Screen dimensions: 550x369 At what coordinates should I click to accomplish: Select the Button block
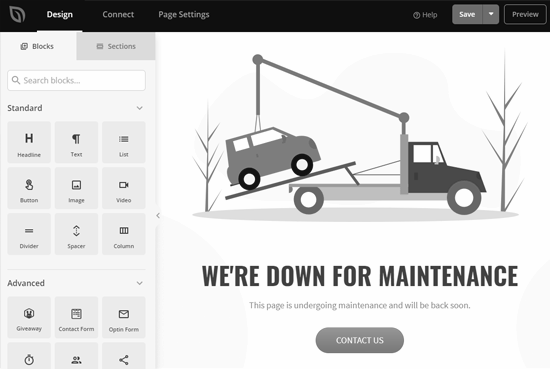click(x=29, y=188)
